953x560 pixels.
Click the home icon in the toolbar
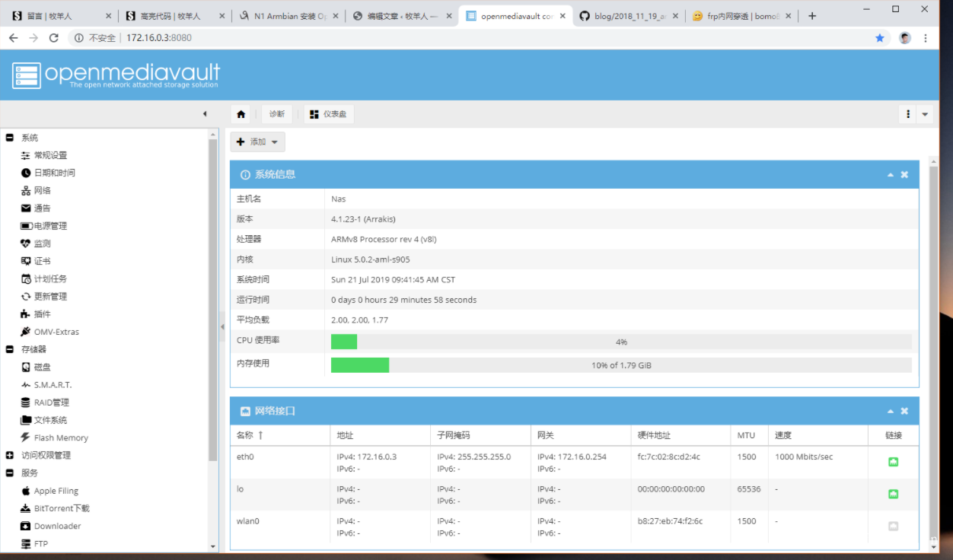(x=241, y=114)
